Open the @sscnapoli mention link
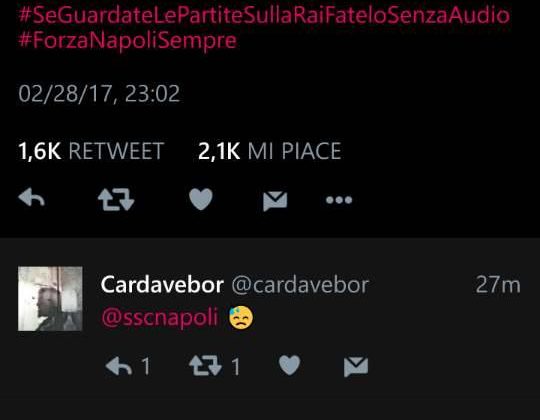Image resolution: width=540 pixels, height=420 pixels. (160, 317)
